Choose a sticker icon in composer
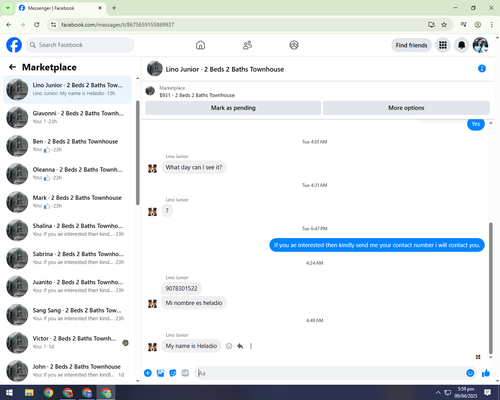This screenshot has width=500, height=400. 173,373
